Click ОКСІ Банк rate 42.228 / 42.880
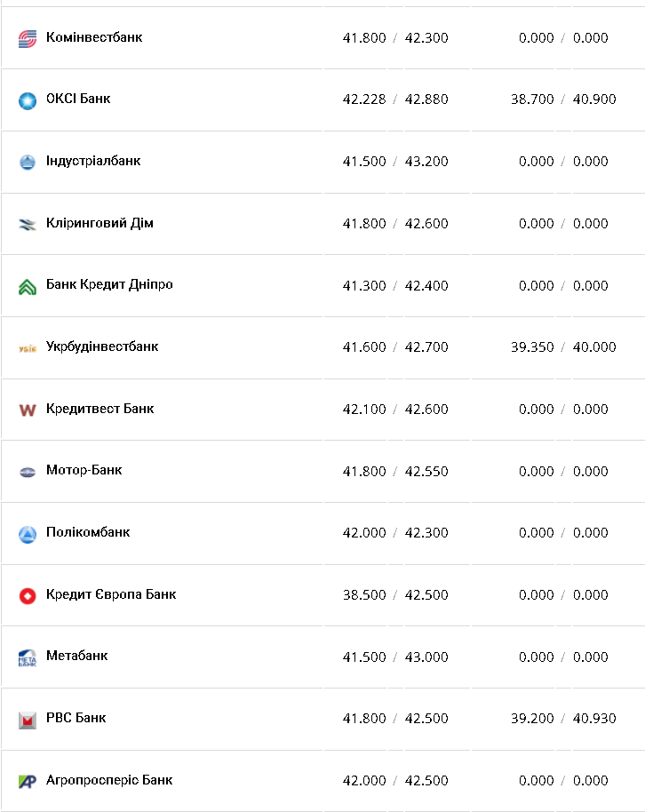This screenshot has width=645, height=812. (395, 100)
